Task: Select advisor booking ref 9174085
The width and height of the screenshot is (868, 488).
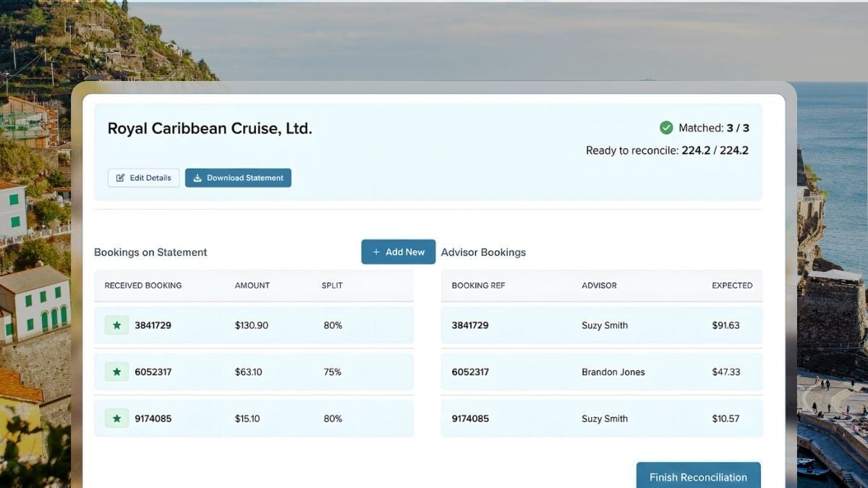Action: (470, 419)
